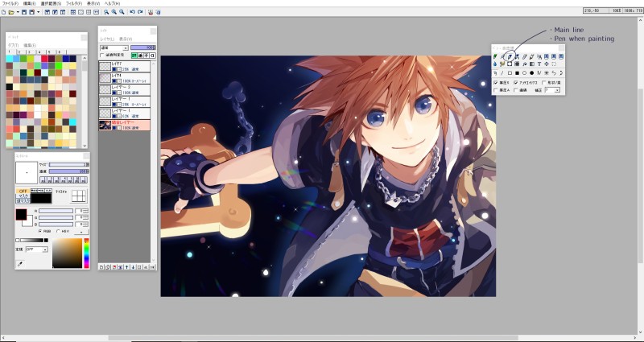
Task: Choose the N polyline draw shape
Action: point(539,73)
